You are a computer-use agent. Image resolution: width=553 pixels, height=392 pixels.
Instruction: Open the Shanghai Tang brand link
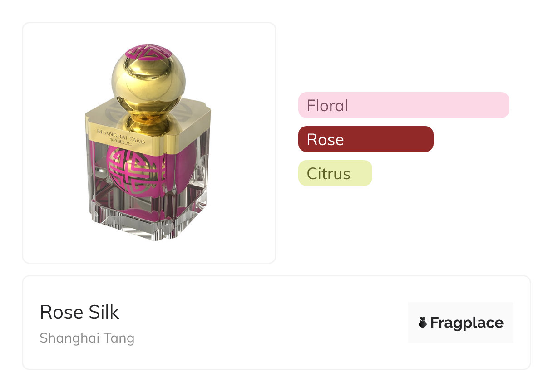tap(87, 338)
